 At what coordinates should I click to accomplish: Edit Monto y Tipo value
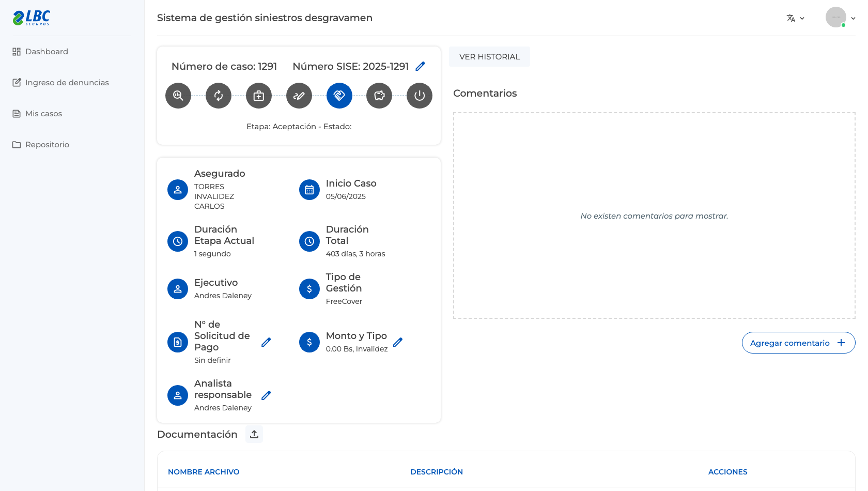coord(398,342)
